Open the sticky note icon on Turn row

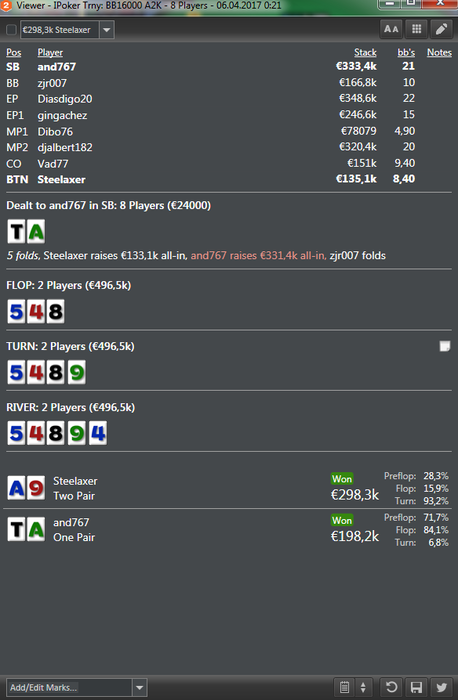pyautogui.click(x=445, y=346)
